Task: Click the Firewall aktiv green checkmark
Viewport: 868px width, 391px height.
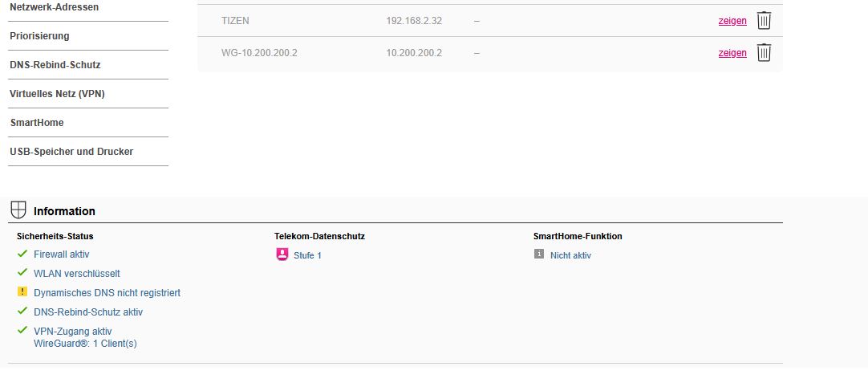Action: 22,254
